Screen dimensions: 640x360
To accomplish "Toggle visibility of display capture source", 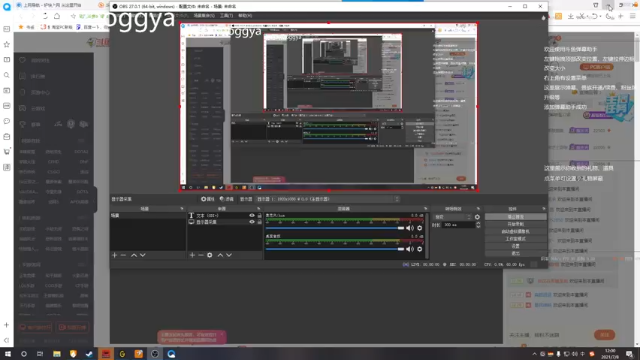I will (x=251, y=222).
